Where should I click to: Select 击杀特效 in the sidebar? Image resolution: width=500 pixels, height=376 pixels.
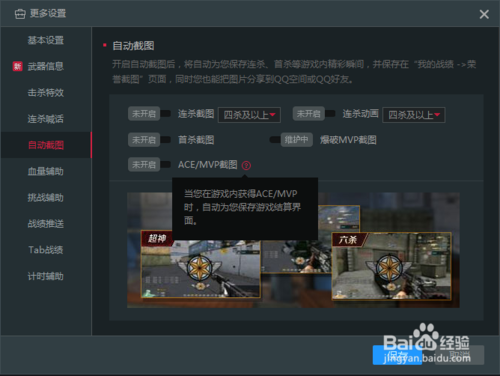pos(46,93)
